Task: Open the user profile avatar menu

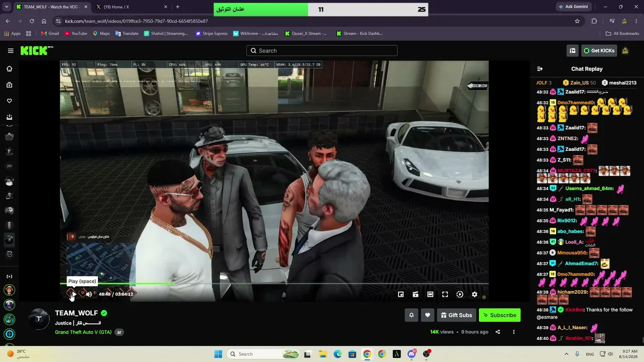Action: (625, 51)
